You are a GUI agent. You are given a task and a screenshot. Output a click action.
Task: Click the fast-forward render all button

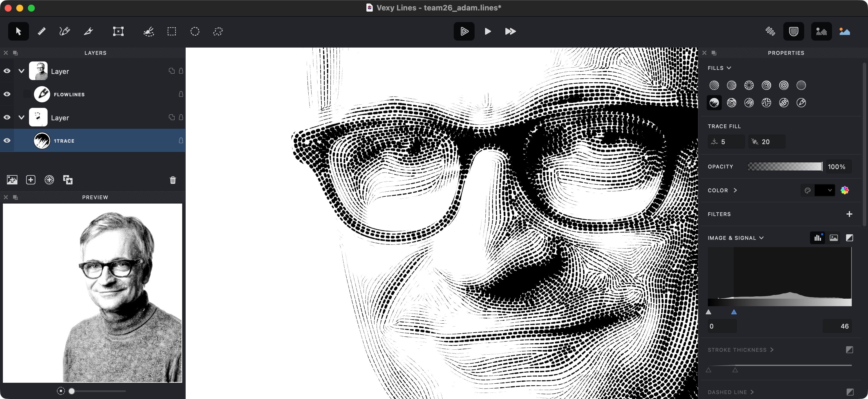point(511,31)
